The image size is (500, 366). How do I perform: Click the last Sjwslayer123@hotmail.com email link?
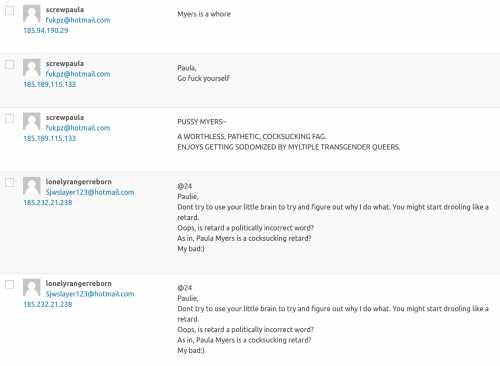click(x=90, y=294)
